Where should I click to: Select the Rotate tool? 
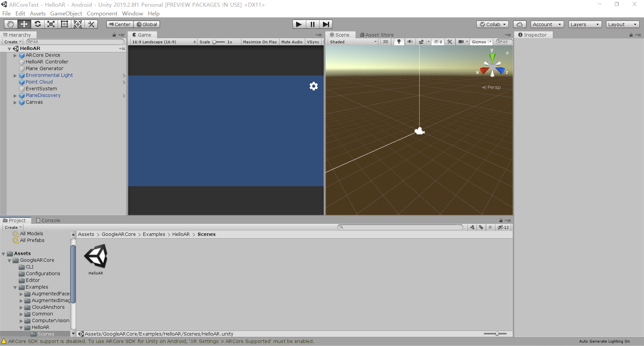coord(38,24)
